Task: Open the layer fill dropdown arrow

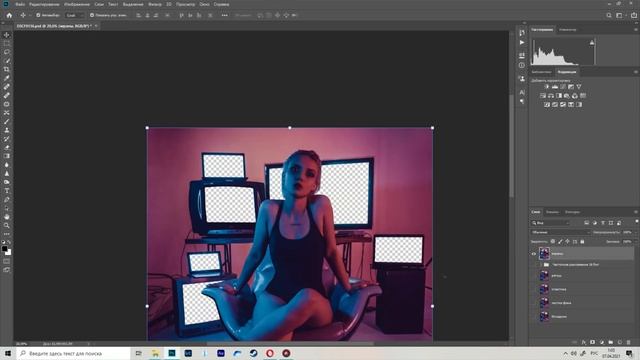Action: (x=635, y=242)
